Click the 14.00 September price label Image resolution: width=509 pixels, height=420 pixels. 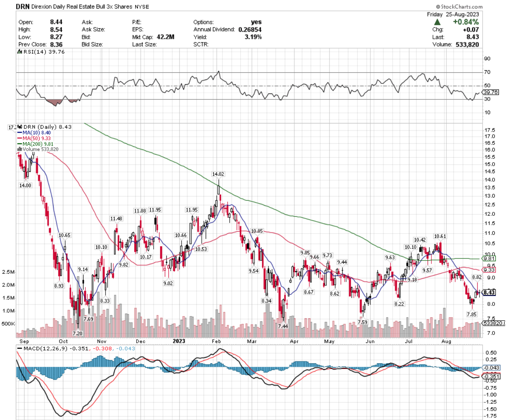(x=25, y=186)
